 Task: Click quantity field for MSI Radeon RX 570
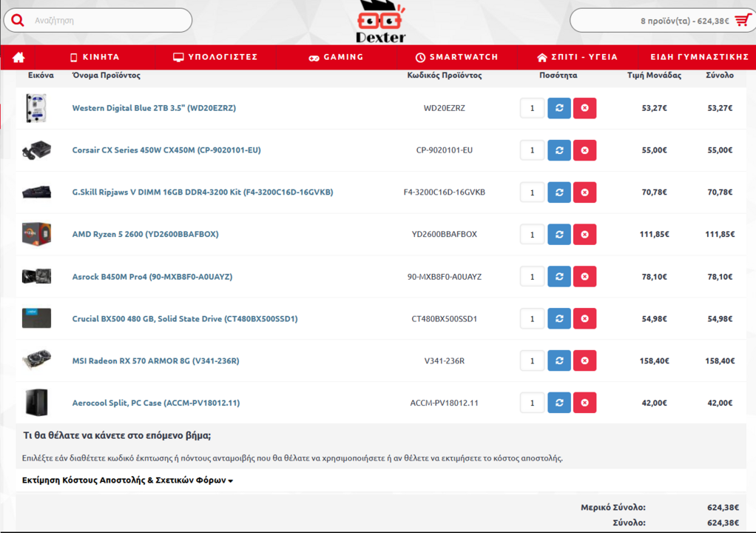[533, 361]
